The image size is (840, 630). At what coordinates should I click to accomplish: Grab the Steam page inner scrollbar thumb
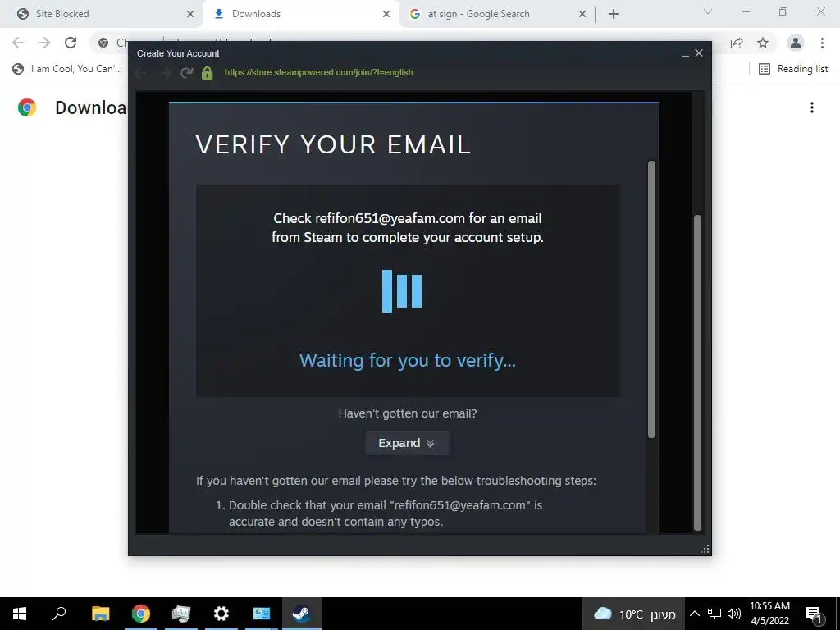651,299
